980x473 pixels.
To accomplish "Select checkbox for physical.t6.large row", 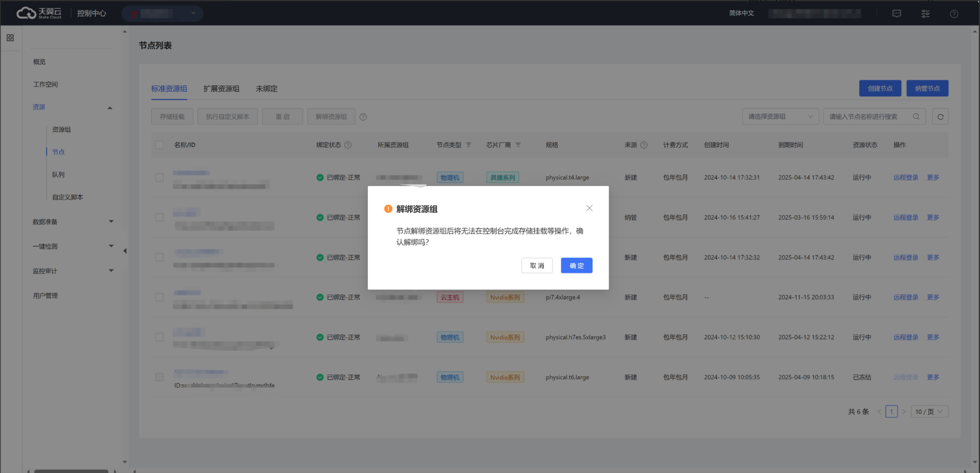I will tap(159, 377).
